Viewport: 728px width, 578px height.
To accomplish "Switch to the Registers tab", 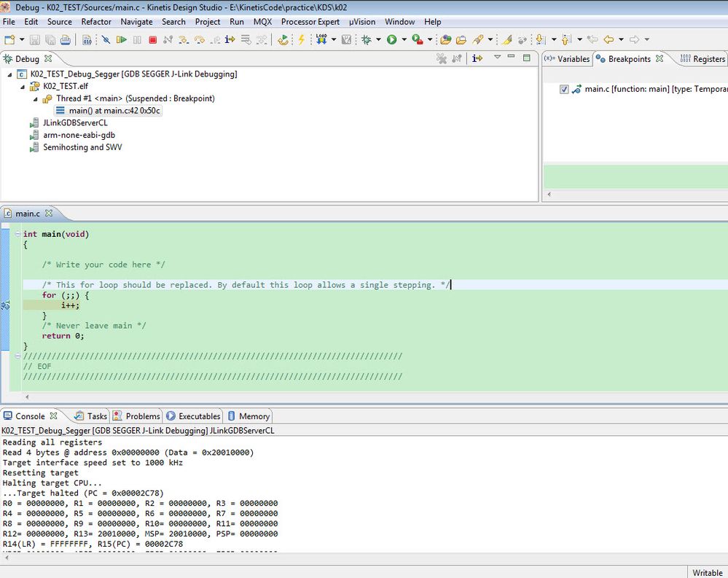I will (x=702, y=59).
